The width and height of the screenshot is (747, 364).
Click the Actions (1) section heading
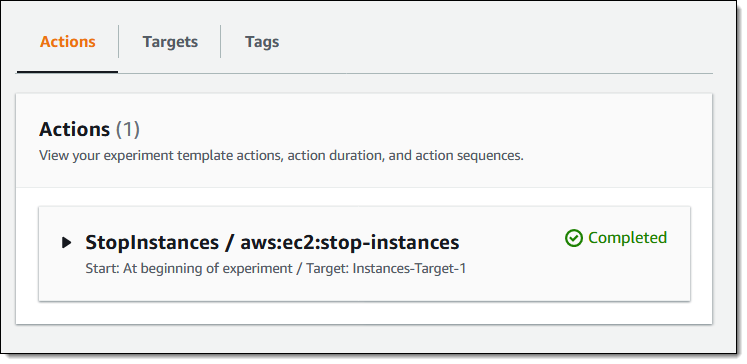point(89,129)
